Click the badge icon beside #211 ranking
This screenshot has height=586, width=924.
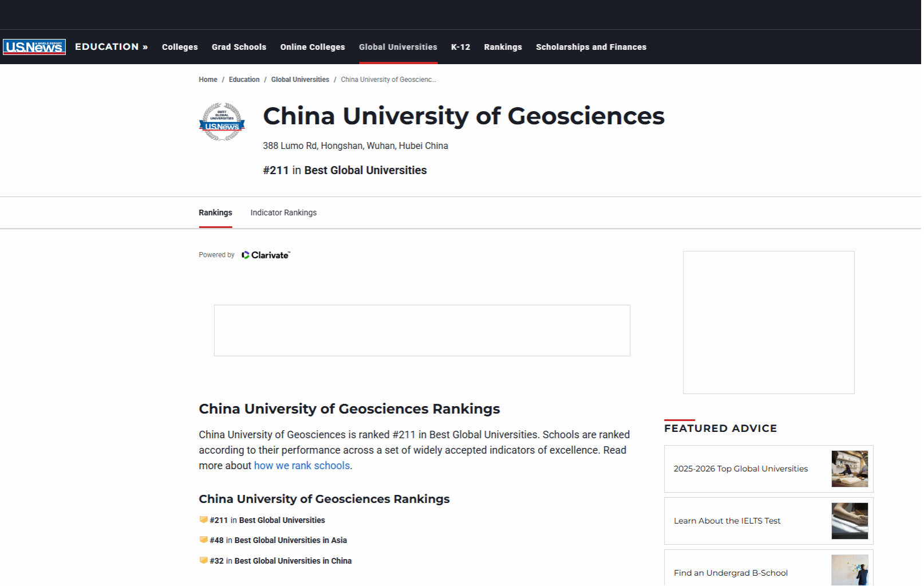pyautogui.click(x=203, y=520)
